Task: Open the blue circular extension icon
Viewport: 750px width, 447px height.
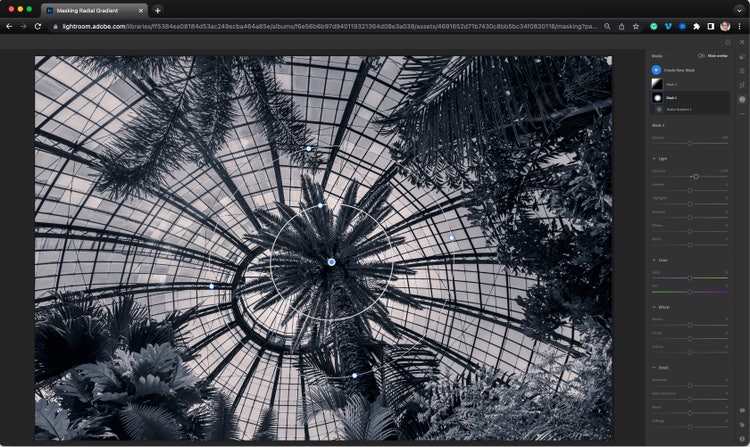Action: 683,26
